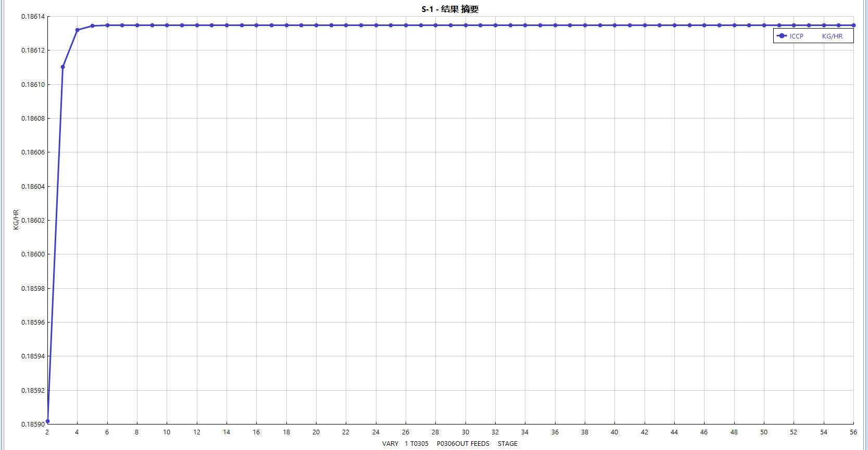Click y-axis tick label 0.18606
Image resolution: width=868 pixels, height=450 pixels.
(x=33, y=152)
